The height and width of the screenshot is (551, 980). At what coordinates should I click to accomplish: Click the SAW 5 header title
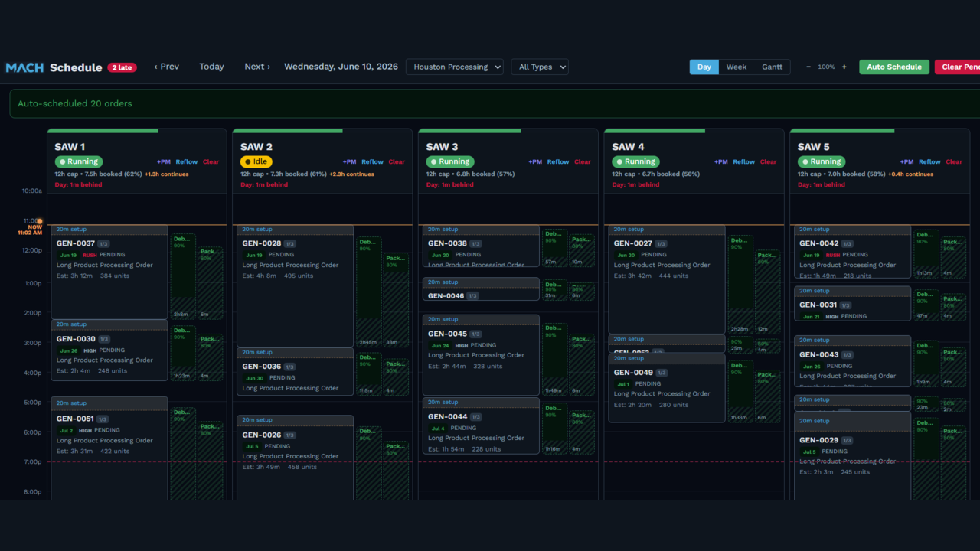pyautogui.click(x=813, y=146)
